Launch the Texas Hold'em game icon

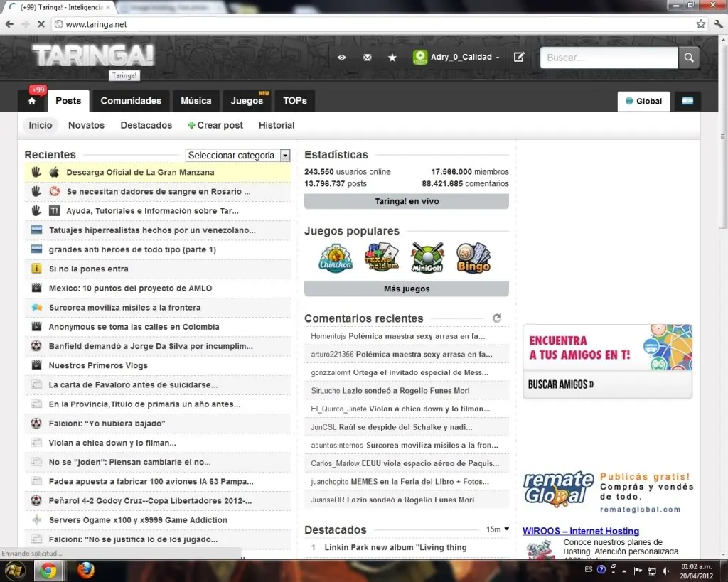point(382,257)
